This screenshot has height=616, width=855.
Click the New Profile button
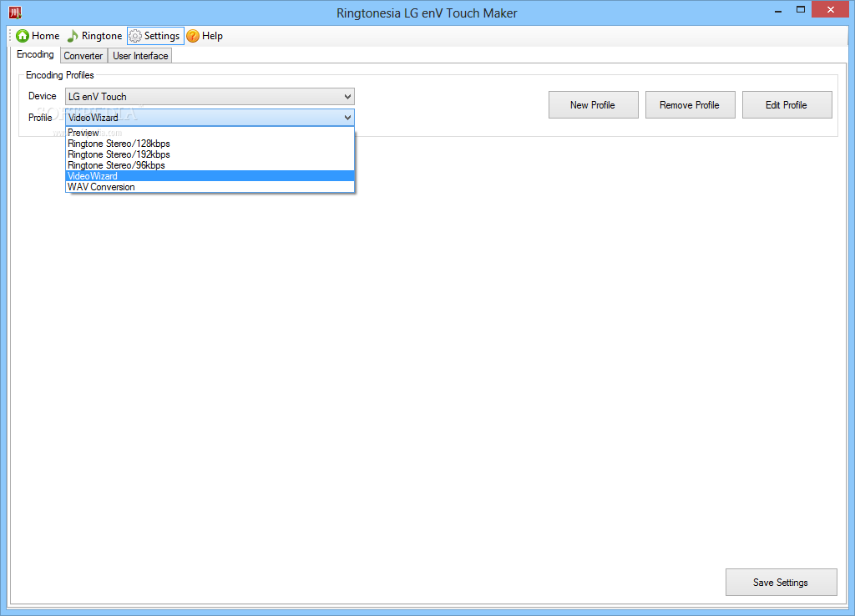coord(594,104)
